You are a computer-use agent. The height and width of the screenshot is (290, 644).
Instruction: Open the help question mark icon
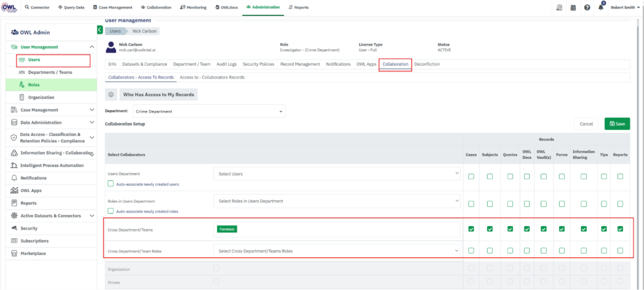click(587, 8)
